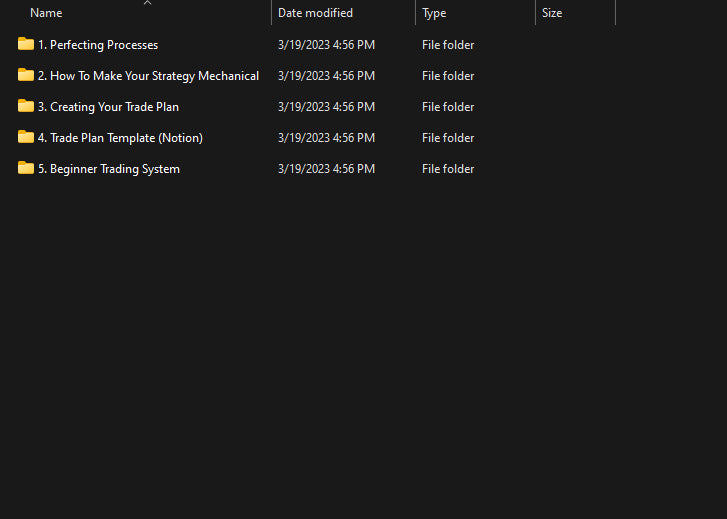727x519 pixels.
Task: Click the Creating Your Trade Plan folder icon
Action: (x=26, y=106)
